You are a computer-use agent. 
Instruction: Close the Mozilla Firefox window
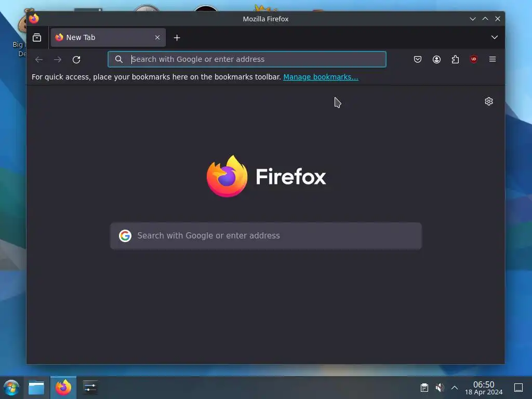pyautogui.click(x=497, y=19)
